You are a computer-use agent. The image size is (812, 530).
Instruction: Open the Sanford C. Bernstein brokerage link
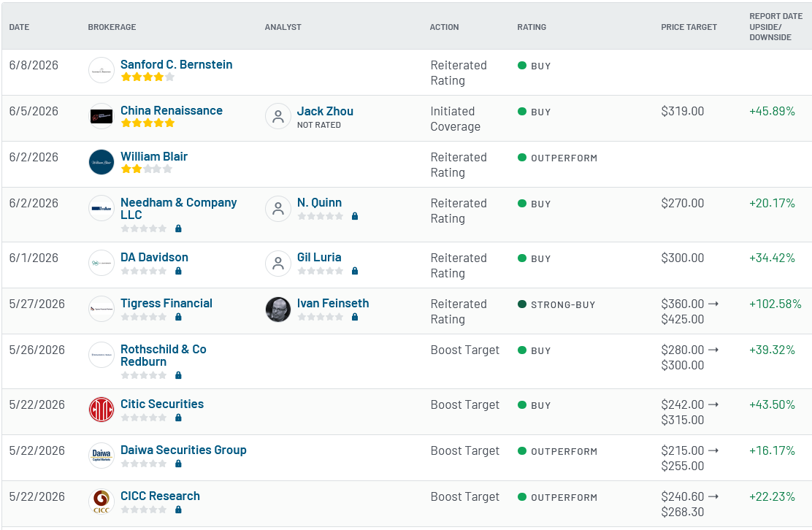point(177,65)
